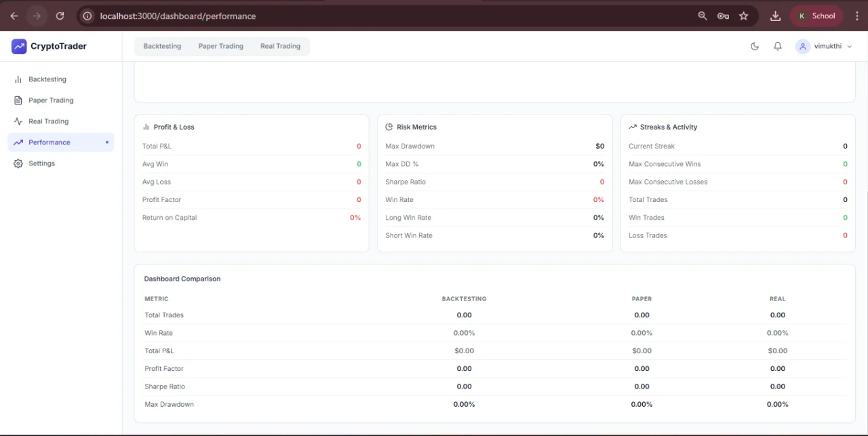The width and height of the screenshot is (868, 436).
Task: Click the Backtesting bar chart sidebar icon
Action: (18, 79)
